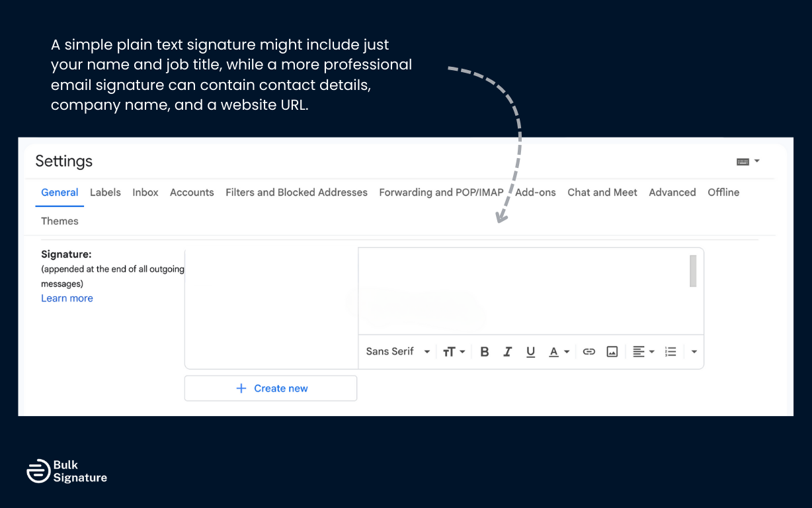Screen dimensions: 812x508
Task: Select the Themes tab
Action: [60, 221]
